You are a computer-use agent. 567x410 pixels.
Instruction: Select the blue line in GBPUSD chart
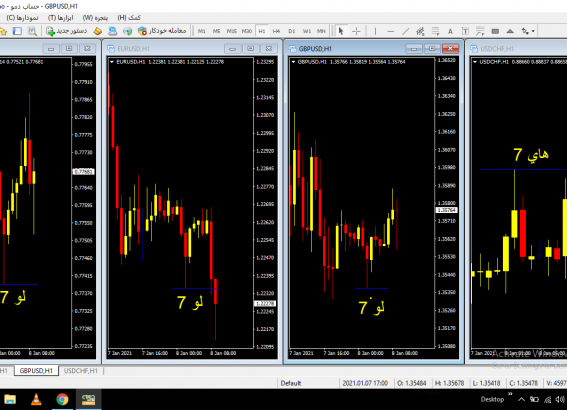371,289
